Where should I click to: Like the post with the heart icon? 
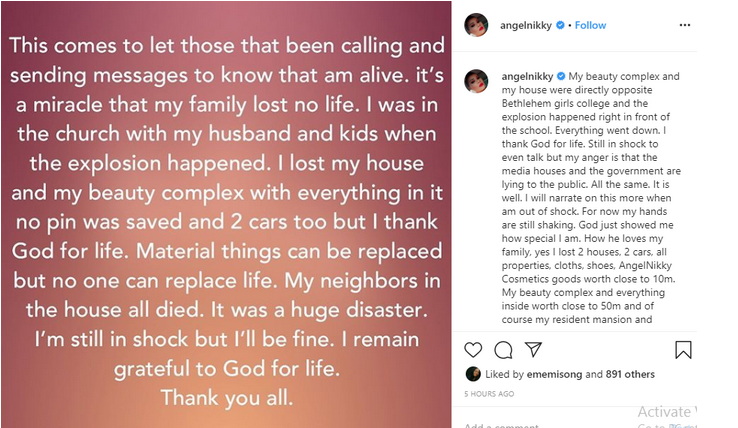[474, 350]
